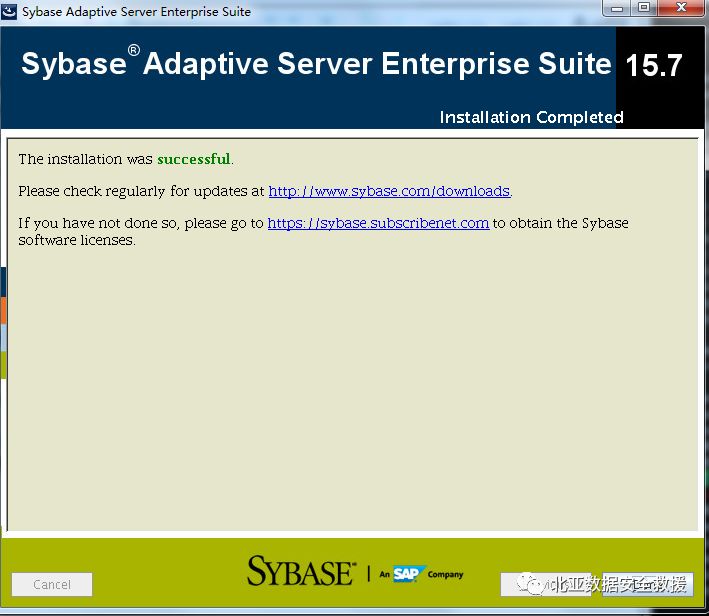Image resolution: width=709 pixels, height=616 pixels.
Task: Click the "software licenses." text line
Action: pyautogui.click(x=77, y=240)
